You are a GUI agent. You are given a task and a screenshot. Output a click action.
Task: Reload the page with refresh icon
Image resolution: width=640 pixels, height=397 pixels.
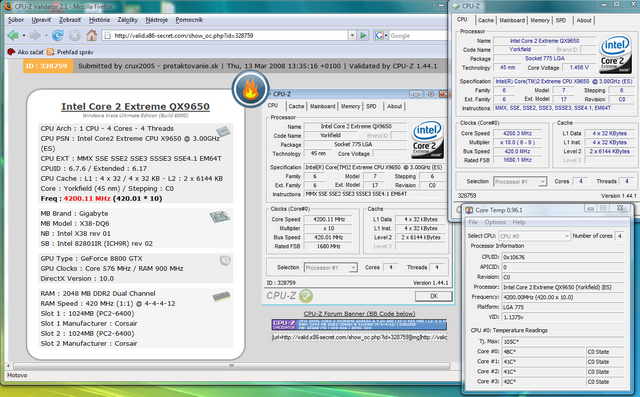pos(58,35)
